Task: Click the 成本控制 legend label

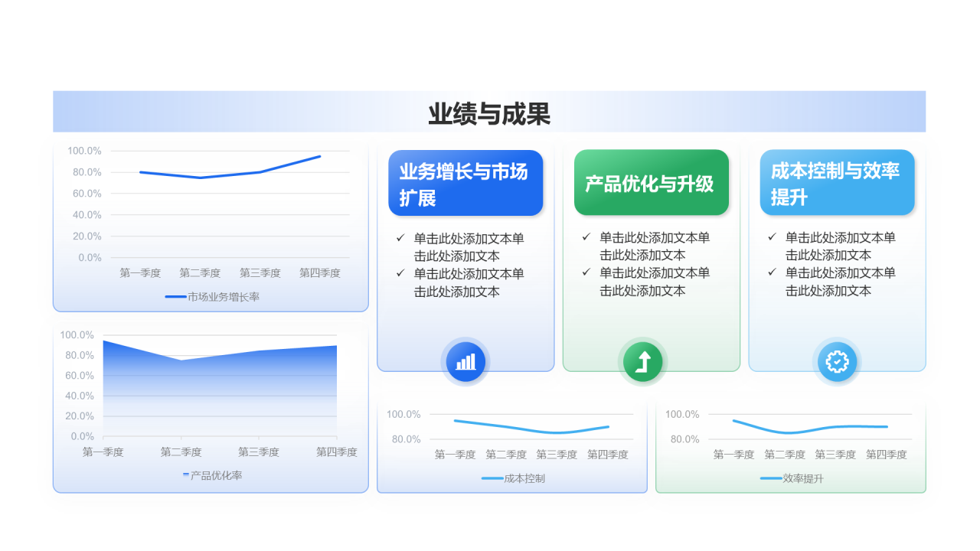Action: point(524,478)
